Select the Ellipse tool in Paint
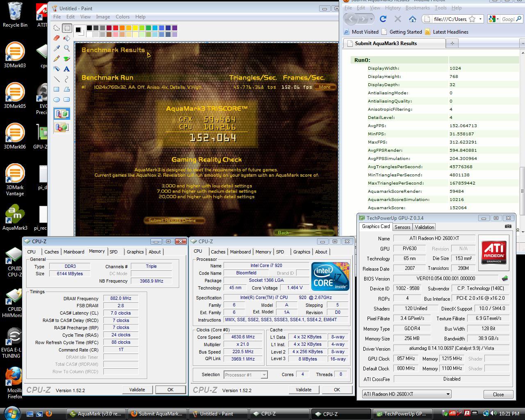Viewport: 525px width, 420px height. [x=57, y=100]
